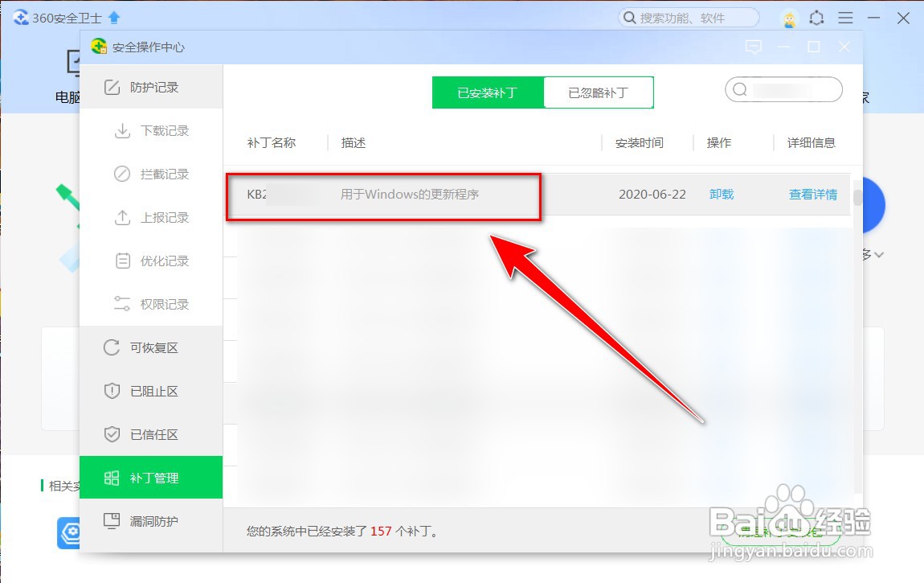Open 已信任区 section
The width and height of the screenshot is (924, 583).
(x=151, y=434)
